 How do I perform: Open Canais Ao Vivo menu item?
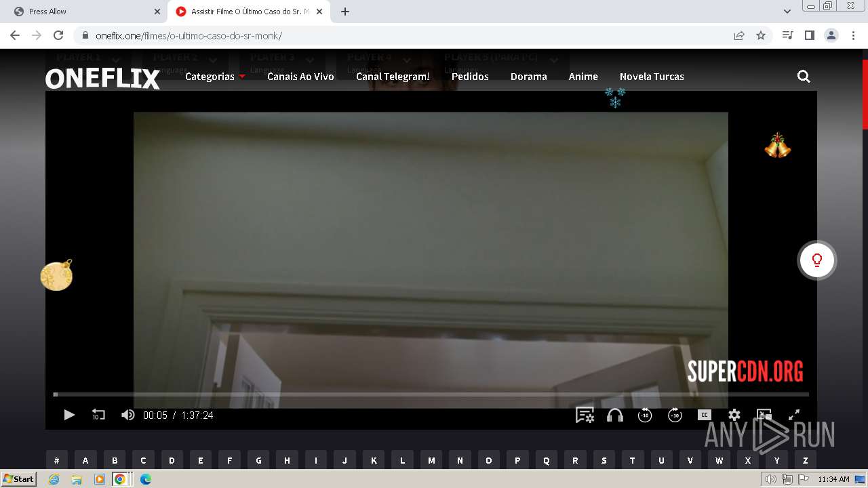300,77
